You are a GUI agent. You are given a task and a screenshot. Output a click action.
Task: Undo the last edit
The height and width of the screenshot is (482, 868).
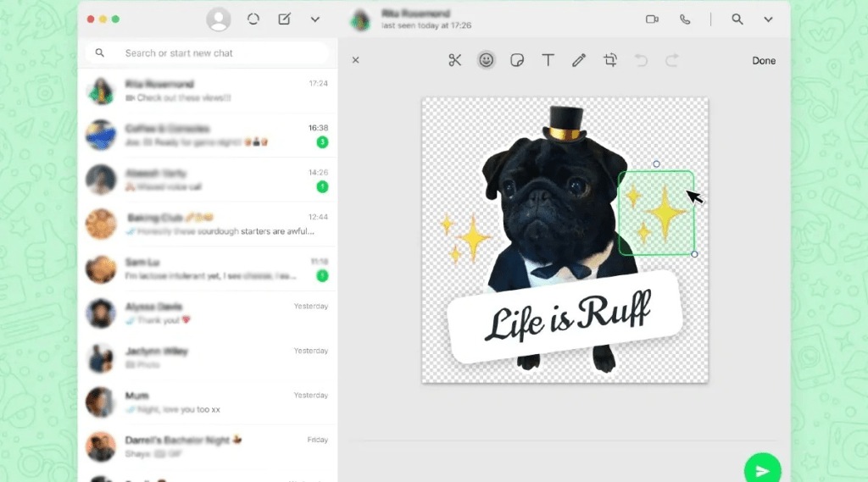pyautogui.click(x=642, y=60)
